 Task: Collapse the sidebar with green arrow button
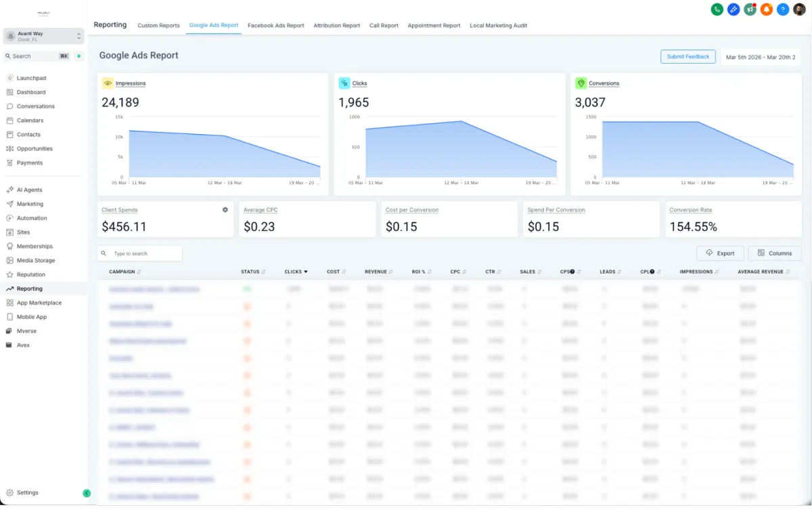pyautogui.click(x=87, y=493)
